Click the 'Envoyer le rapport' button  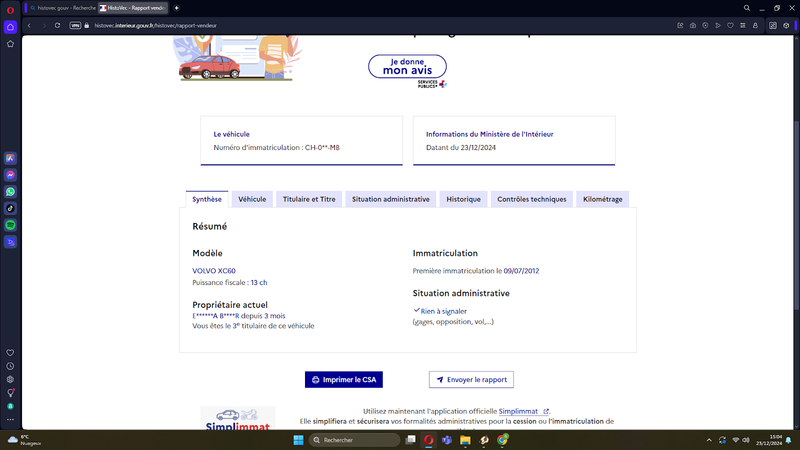(471, 380)
